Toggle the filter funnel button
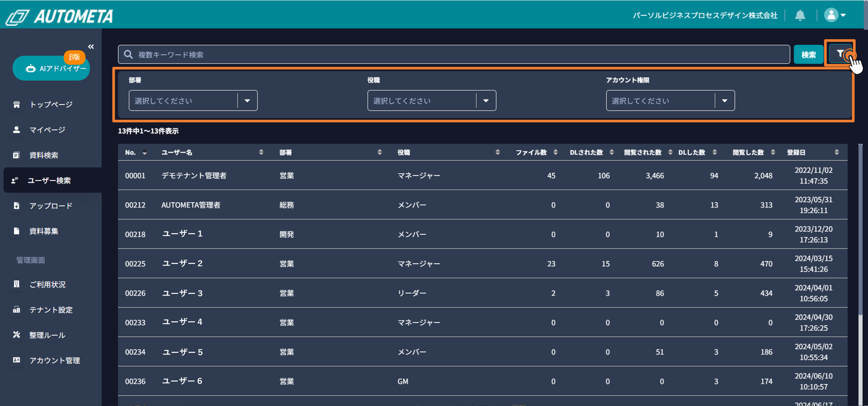This screenshot has width=868, height=406. coord(840,54)
